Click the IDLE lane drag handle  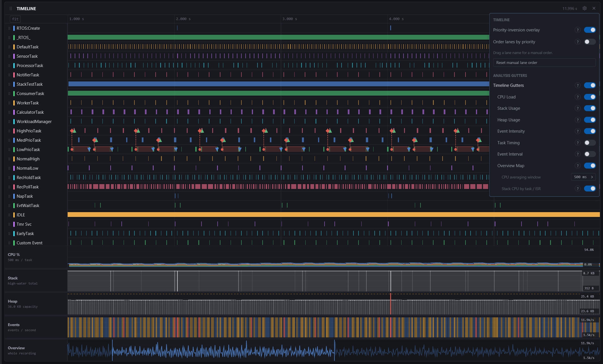[9, 215]
